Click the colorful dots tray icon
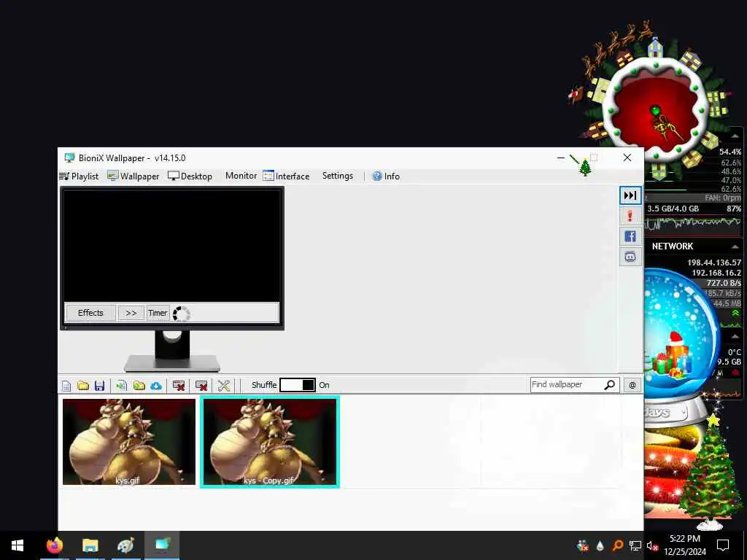This screenshot has width=747, height=560. coord(583,545)
